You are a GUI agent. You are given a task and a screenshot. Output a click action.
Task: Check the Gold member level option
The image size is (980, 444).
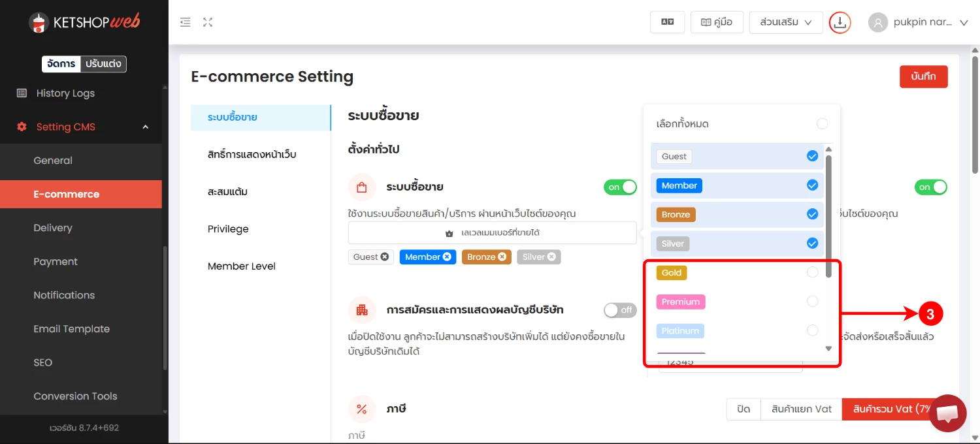coord(812,273)
